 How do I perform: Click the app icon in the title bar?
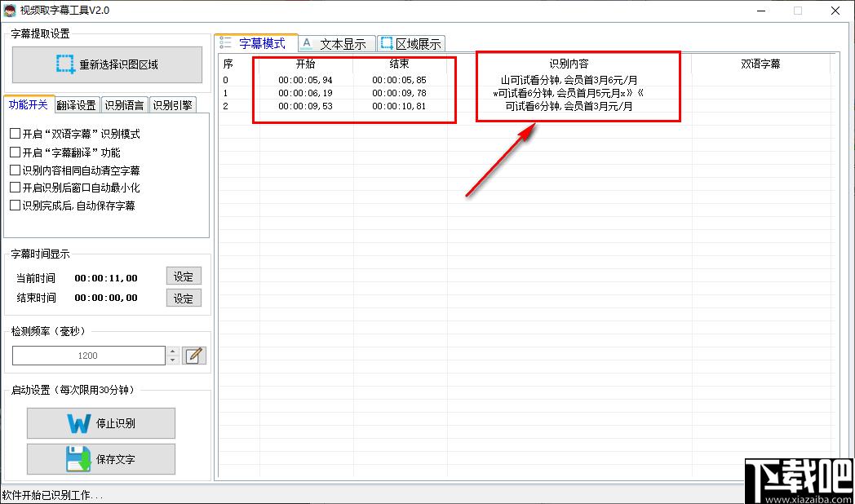click(10, 11)
